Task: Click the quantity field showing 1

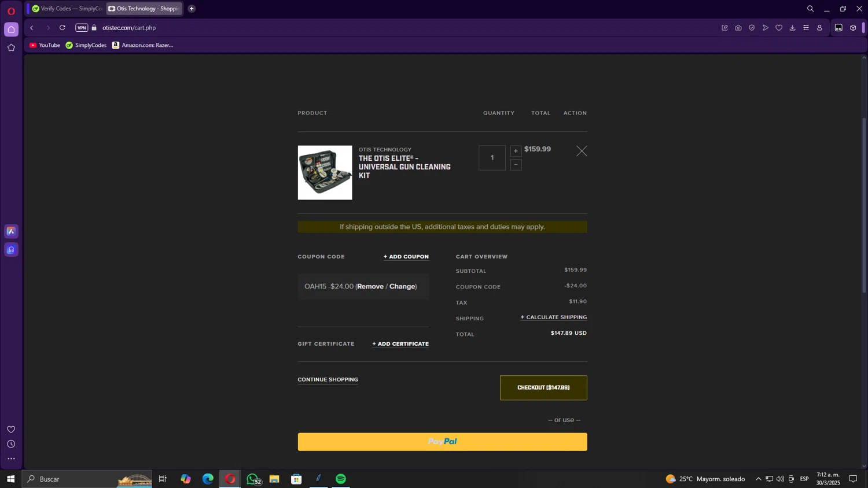Action: tap(492, 158)
